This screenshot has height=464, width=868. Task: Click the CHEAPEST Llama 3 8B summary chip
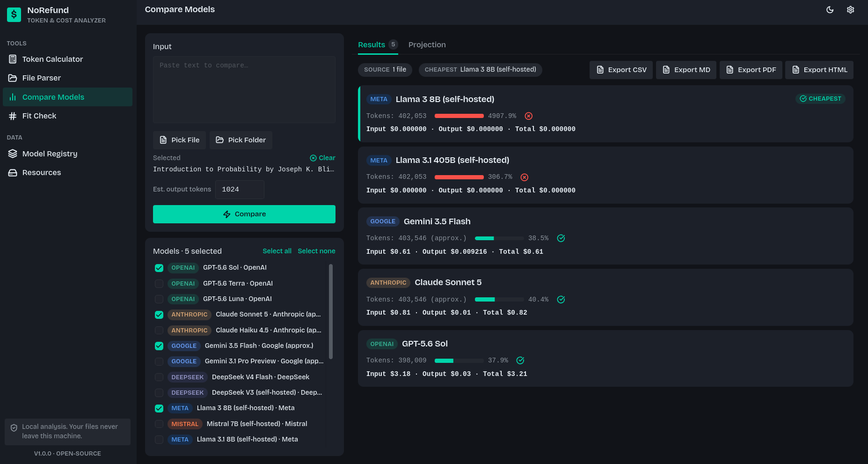point(481,70)
